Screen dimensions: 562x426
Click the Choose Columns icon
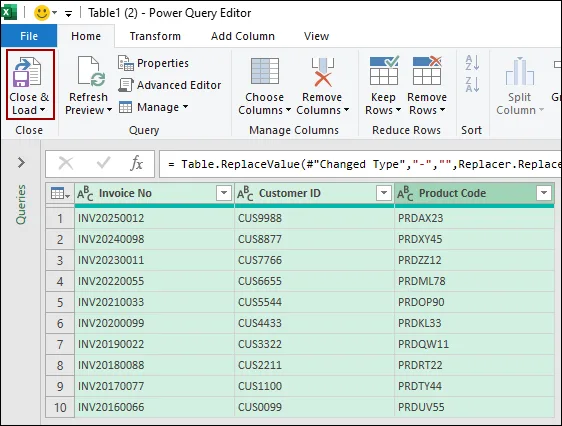(265, 71)
